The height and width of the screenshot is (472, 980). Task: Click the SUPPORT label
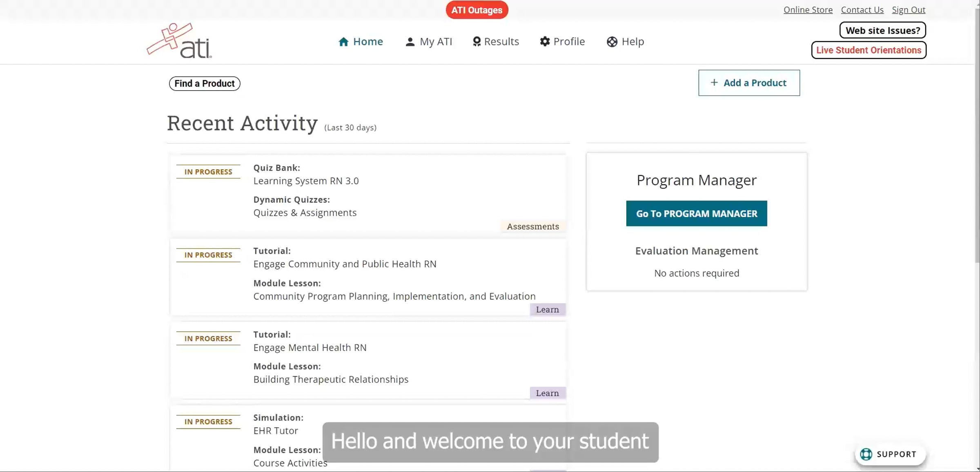click(x=896, y=454)
